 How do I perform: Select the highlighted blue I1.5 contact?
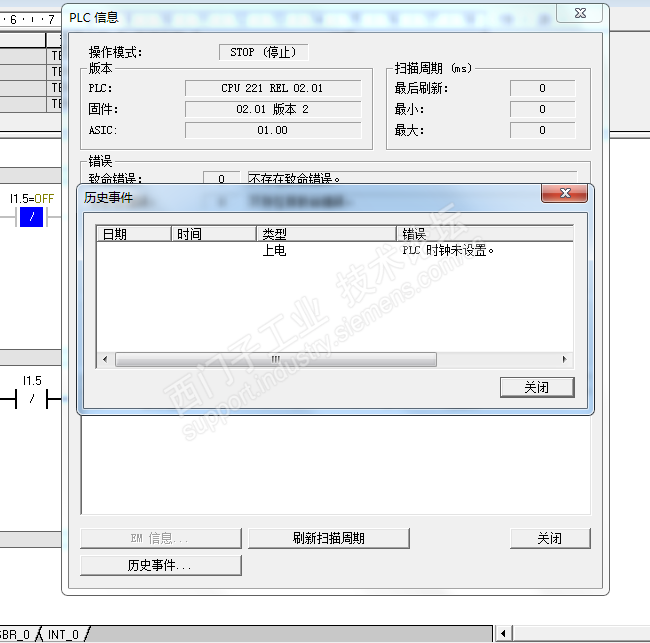tap(32, 217)
